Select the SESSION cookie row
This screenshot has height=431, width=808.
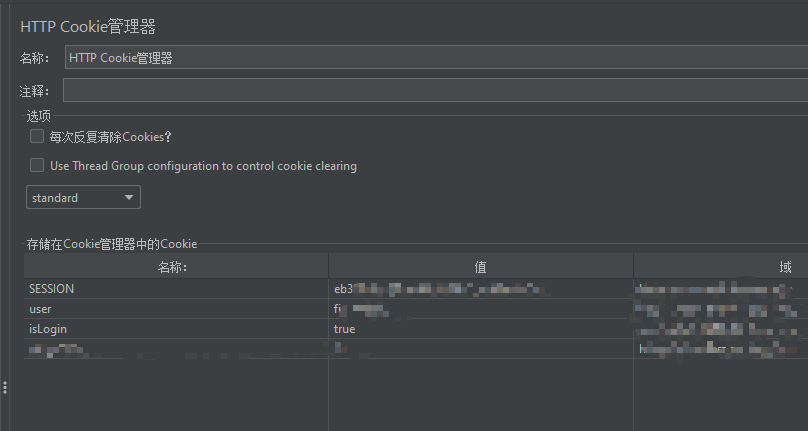click(x=416, y=289)
